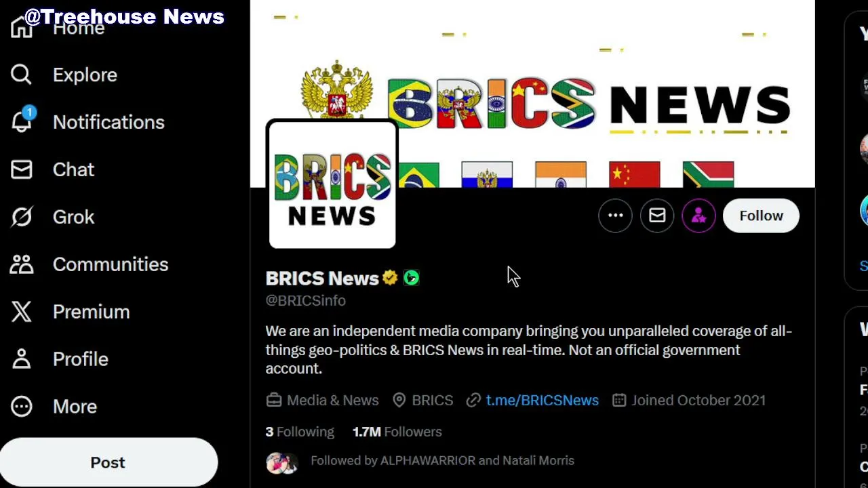The height and width of the screenshot is (488, 868).
Task: Send a message via the envelope button
Action: coord(657,216)
